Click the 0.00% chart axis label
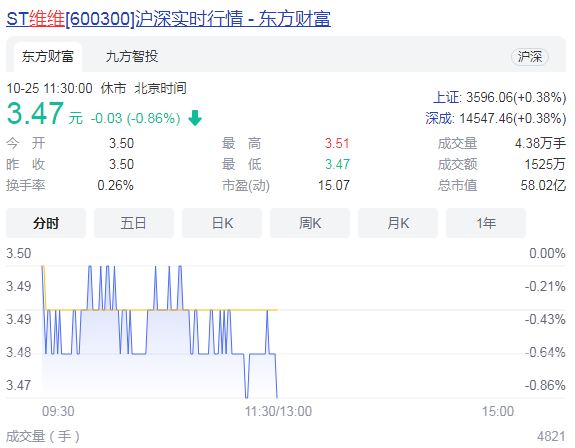Viewport: 575px width, 448px height. pos(547,253)
